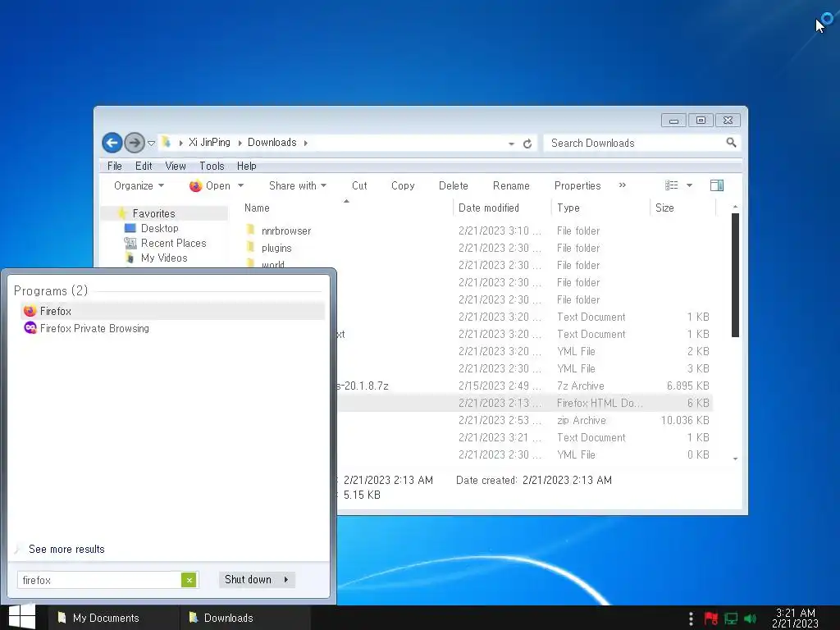
Task: Switch to My Documents taskbar window
Action: (x=113, y=619)
